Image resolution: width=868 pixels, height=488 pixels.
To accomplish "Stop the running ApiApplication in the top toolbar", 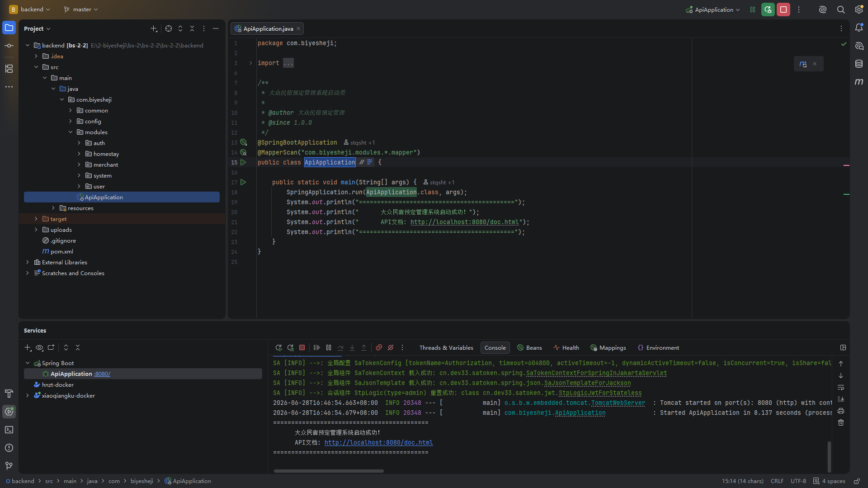I will pos(783,9).
